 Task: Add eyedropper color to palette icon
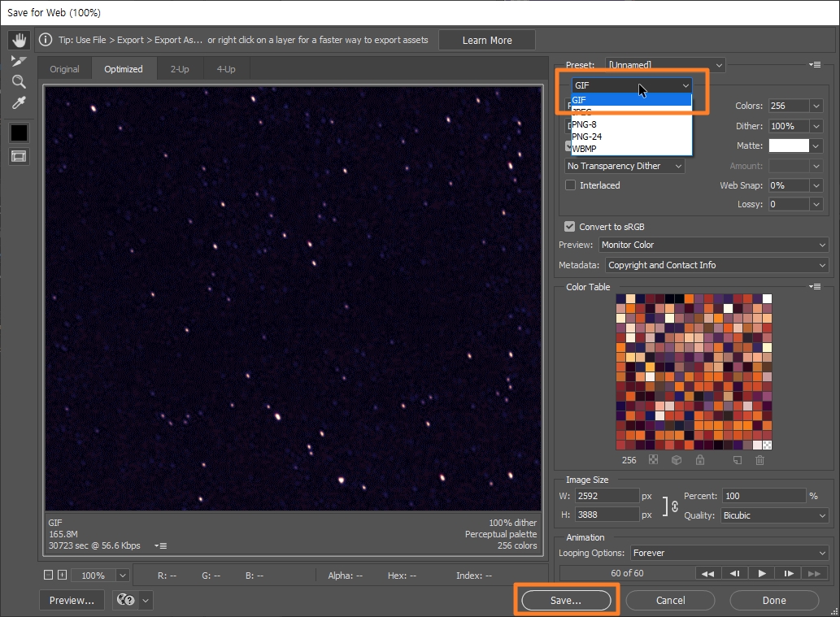(x=738, y=460)
